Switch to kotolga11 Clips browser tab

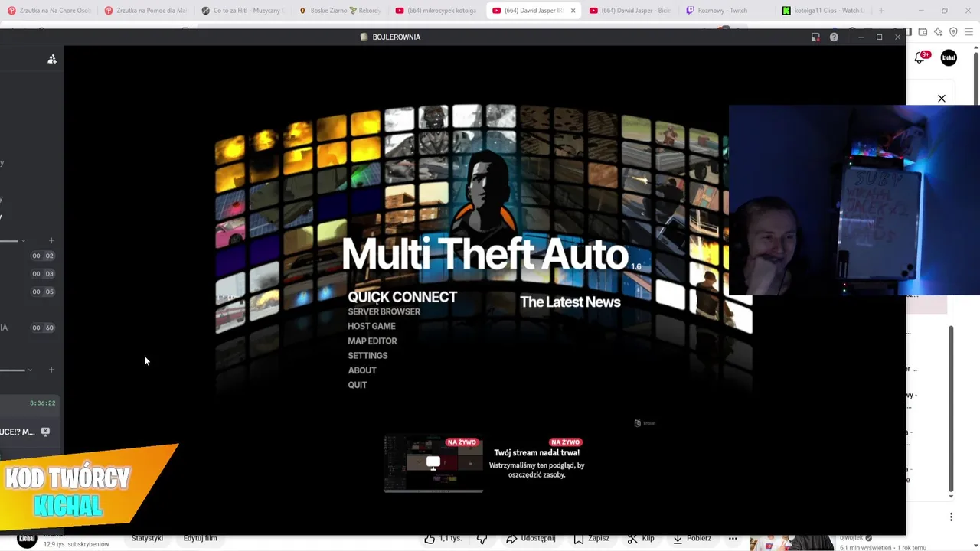pos(824,11)
